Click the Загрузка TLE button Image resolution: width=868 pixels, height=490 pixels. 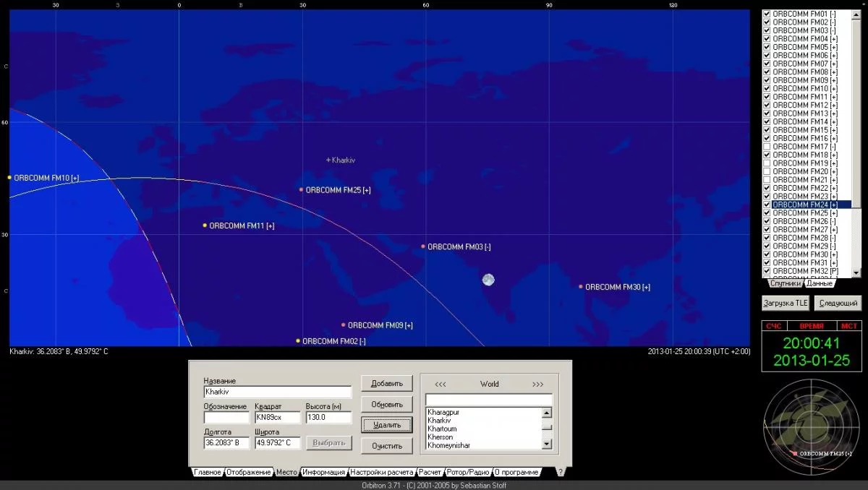tap(786, 304)
